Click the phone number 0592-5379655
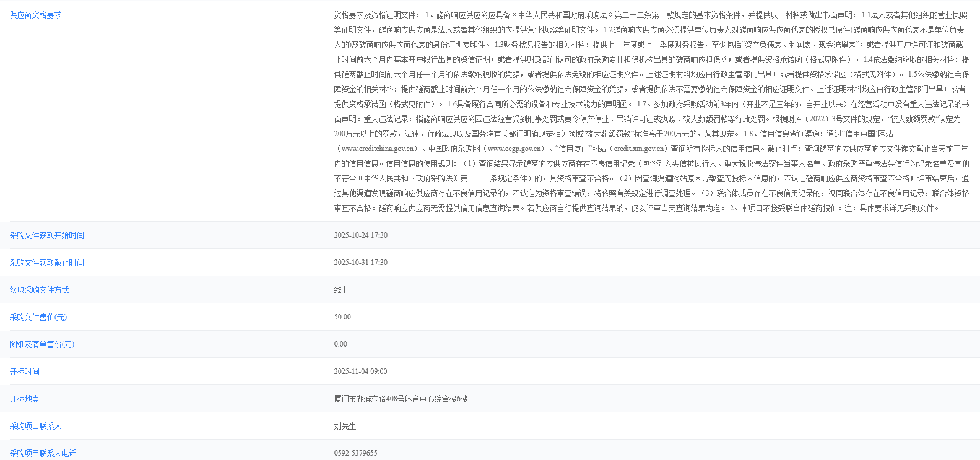The width and height of the screenshot is (980, 460). (355, 453)
